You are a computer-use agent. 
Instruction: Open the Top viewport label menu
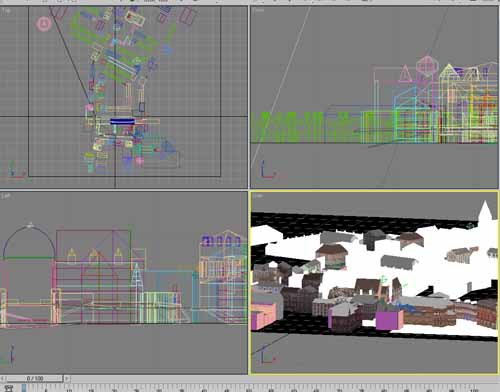[6, 10]
